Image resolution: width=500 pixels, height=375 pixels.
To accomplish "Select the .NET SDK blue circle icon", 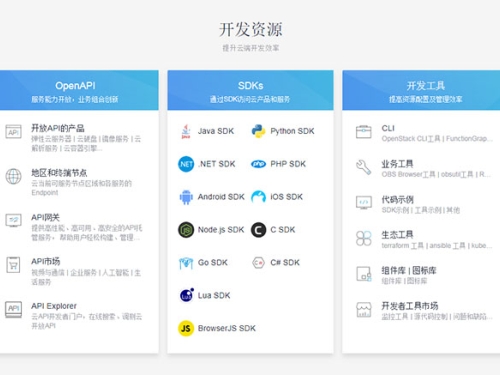I will pyautogui.click(x=186, y=164).
